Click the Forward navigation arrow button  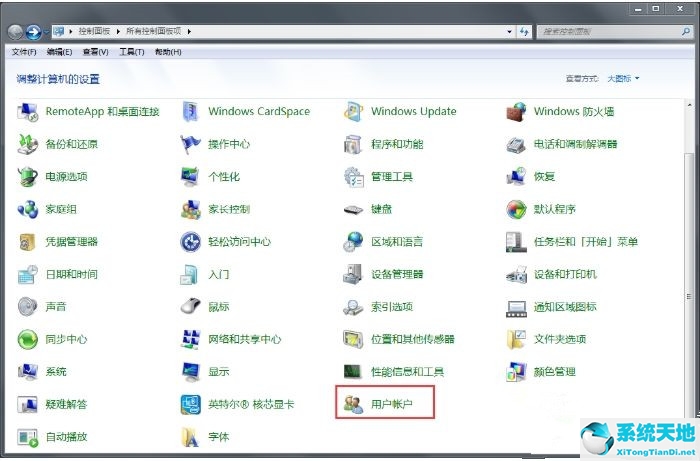coord(33,32)
